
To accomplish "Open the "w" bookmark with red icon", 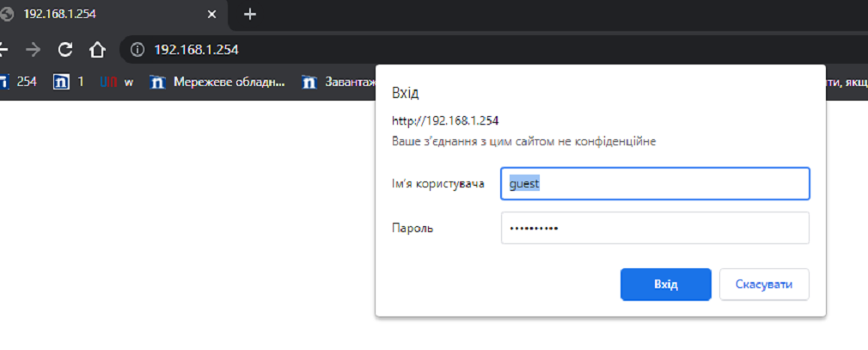I will pos(117,82).
